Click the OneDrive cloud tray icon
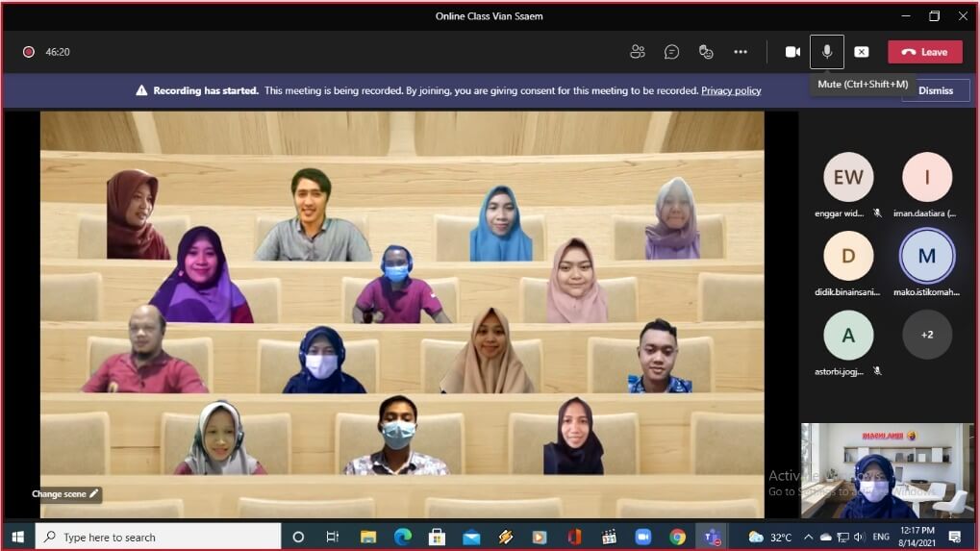This screenshot has height=551, width=980. [825, 537]
